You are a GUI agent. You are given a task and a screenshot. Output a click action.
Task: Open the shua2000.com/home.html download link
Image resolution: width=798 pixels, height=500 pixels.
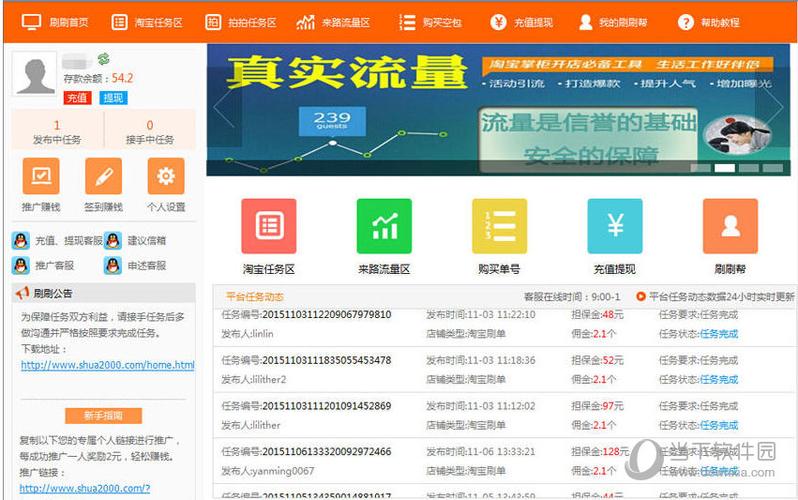[107, 366]
